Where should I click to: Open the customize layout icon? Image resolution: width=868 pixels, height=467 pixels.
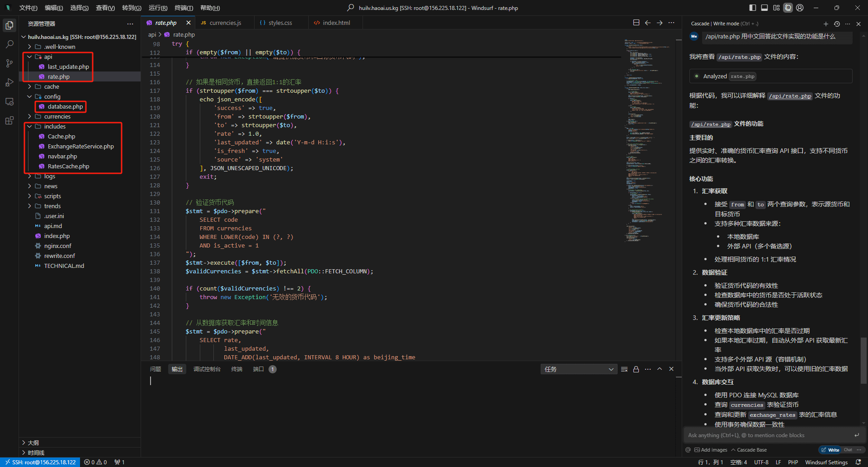pyautogui.click(x=776, y=8)
